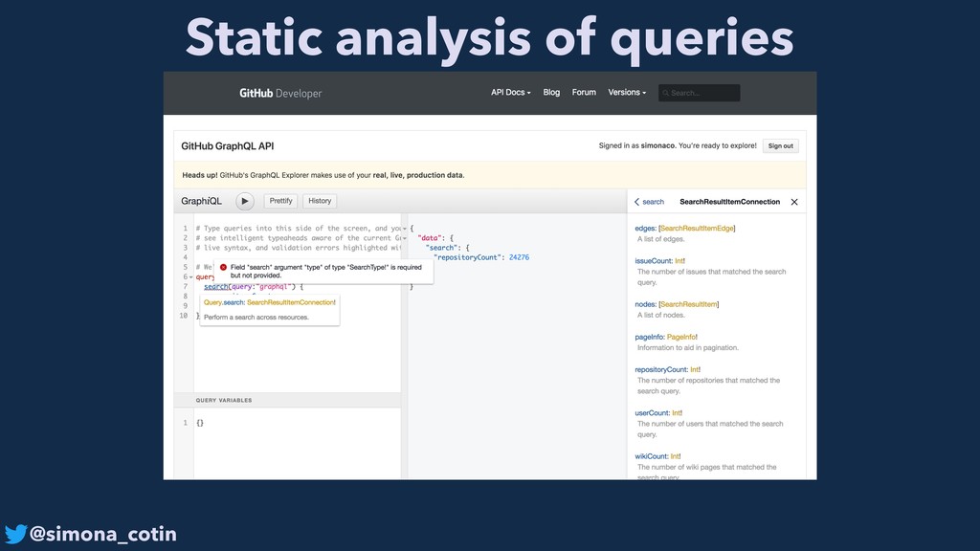
Task: Click the red error icon in tooltip
Action: pyautogui.click(x=223, y=268)
